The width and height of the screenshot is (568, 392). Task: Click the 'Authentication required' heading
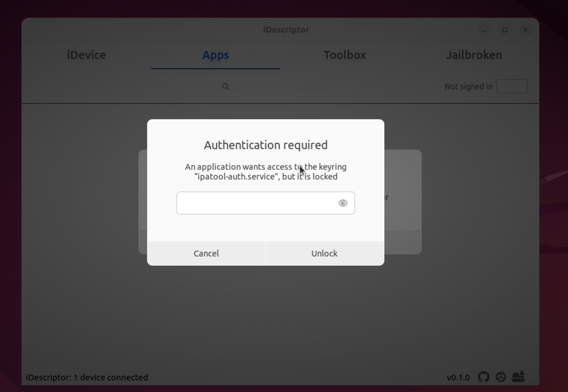click(x=265, y=145)
